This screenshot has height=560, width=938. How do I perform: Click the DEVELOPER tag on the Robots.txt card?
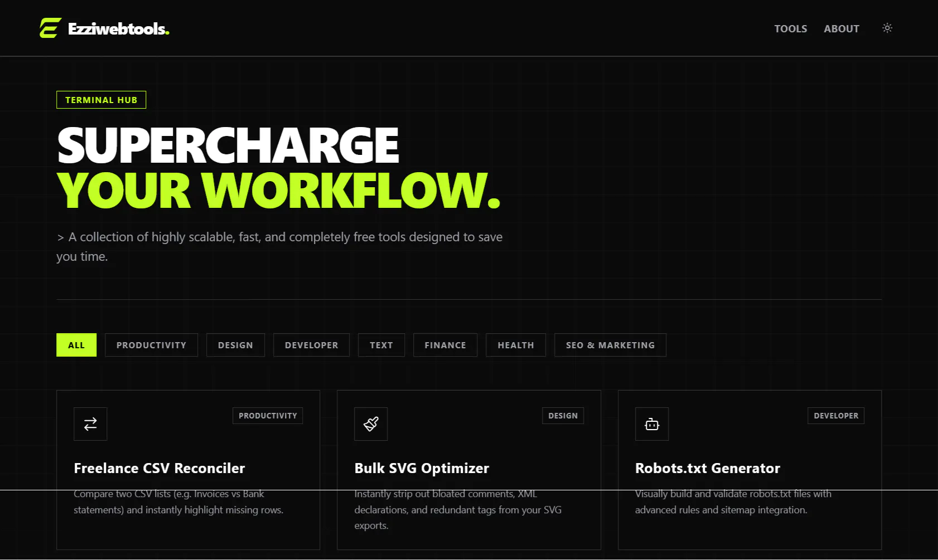click(836, 416)
